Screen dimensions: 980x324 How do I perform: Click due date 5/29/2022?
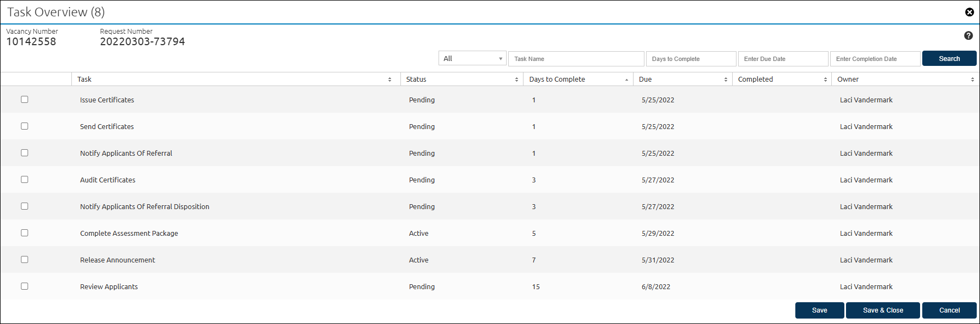[x=658, y=234]
